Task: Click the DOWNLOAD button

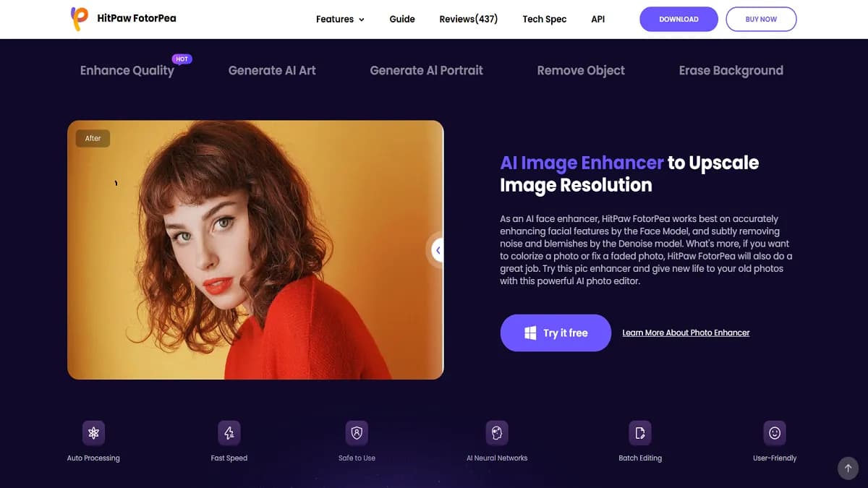Action: point(678,20)
